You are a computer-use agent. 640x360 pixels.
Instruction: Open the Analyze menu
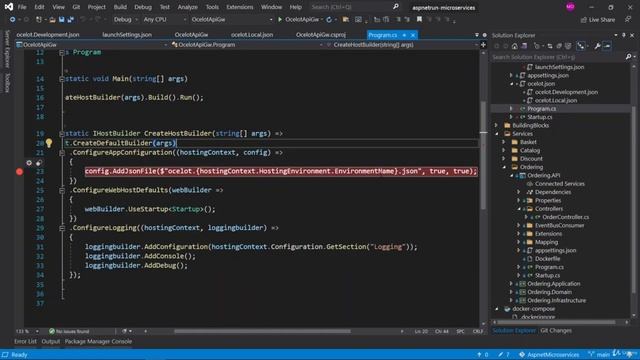coord(187,7)
